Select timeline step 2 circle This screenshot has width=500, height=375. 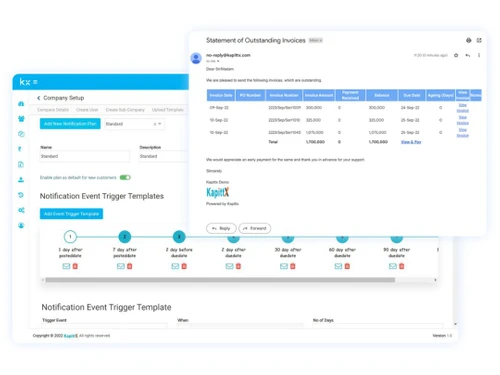(125, 237)
